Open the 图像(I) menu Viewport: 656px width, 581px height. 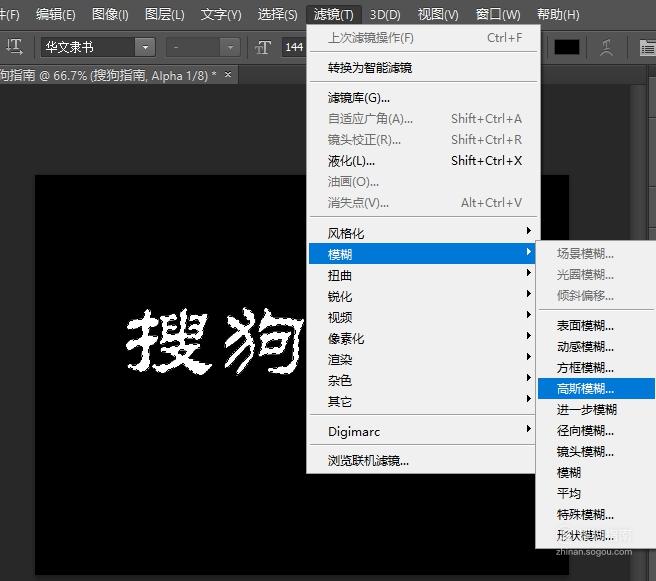[110, 15]
